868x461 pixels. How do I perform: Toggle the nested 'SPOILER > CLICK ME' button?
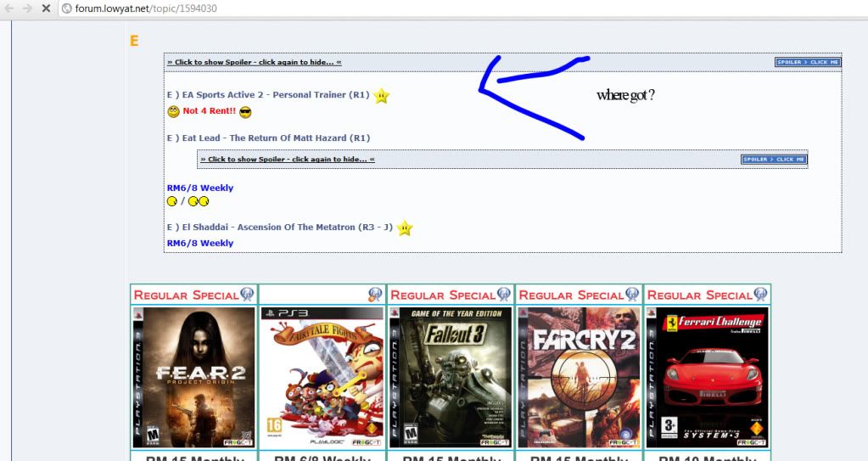pyautogui.click(x=773, y=159)
